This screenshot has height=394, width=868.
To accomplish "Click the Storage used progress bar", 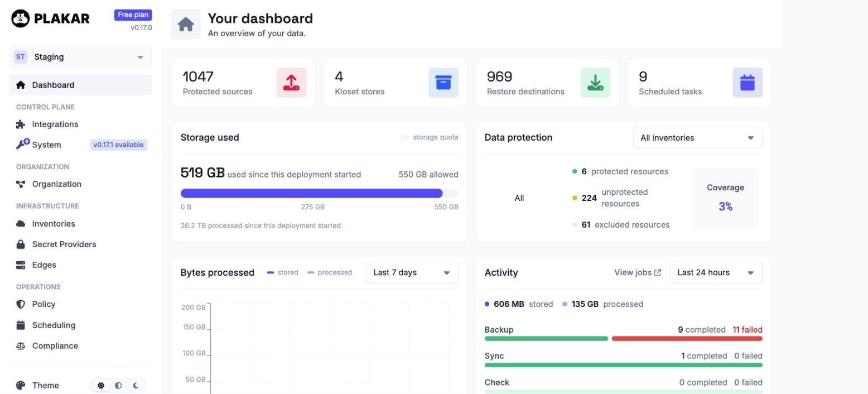I will pos(319,193).
